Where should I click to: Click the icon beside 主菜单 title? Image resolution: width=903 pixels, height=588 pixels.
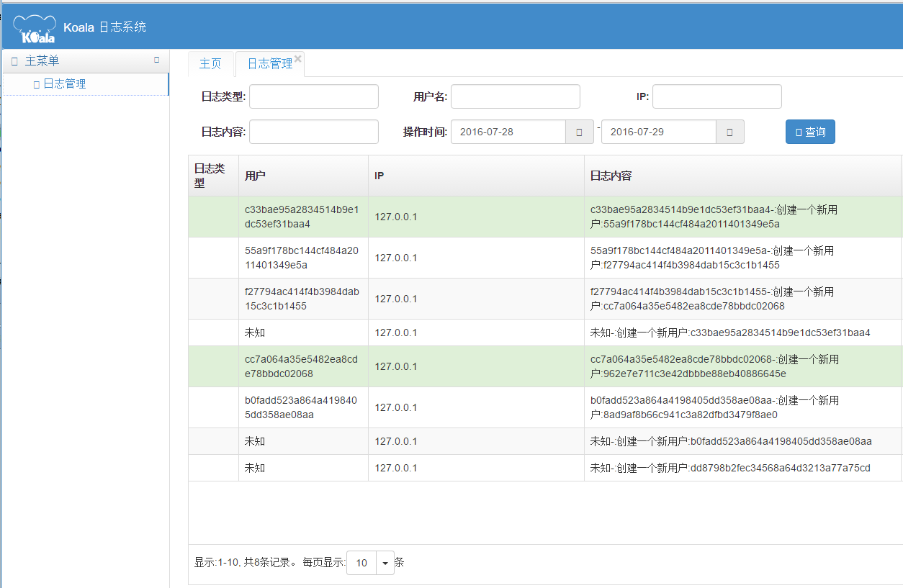14,62
